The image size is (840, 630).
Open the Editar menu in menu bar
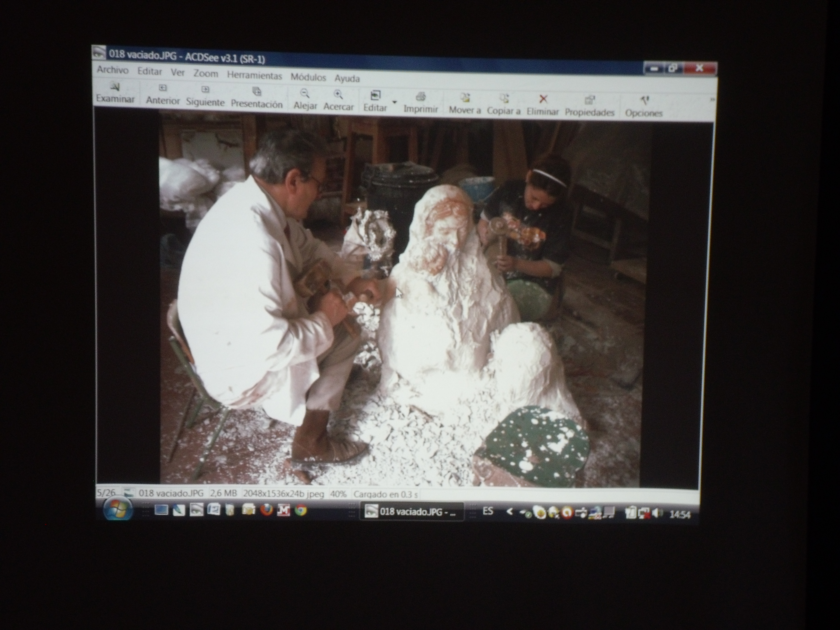(x=150, y=71)
